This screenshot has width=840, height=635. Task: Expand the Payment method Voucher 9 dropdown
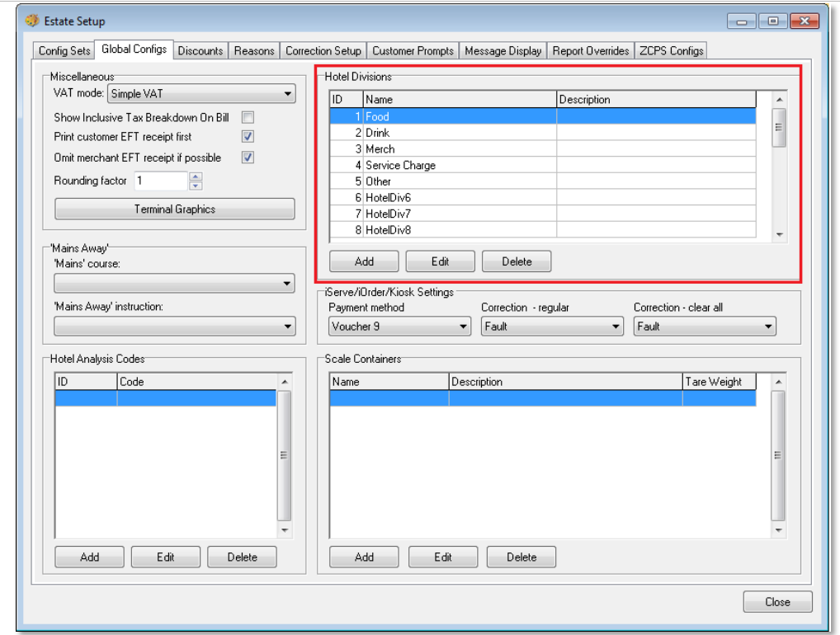399,327
